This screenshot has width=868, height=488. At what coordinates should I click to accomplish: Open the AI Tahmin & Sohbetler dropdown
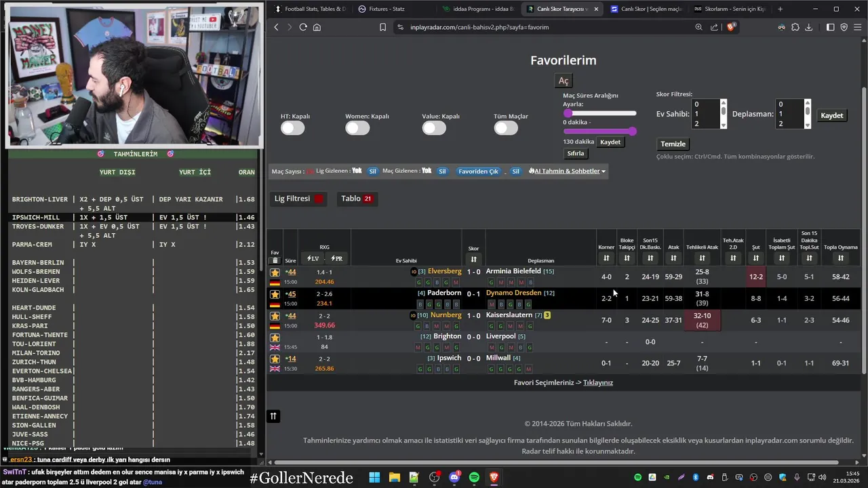coord(567,171)
